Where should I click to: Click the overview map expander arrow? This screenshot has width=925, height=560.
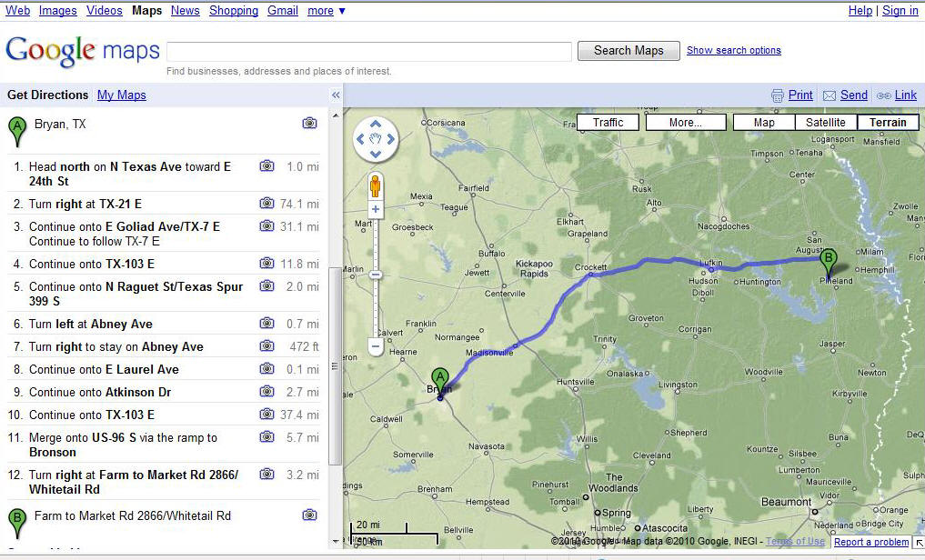[920, 543]
